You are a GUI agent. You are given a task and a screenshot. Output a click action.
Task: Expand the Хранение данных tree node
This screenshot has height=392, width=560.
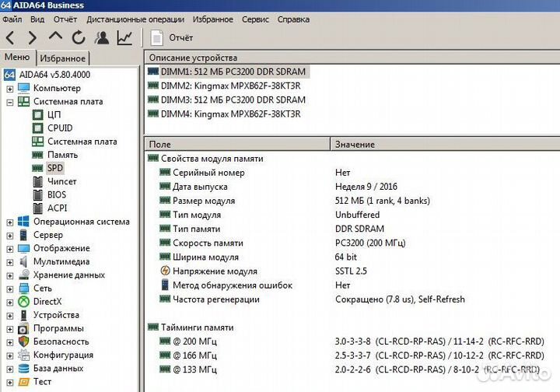tap(10, 275)
